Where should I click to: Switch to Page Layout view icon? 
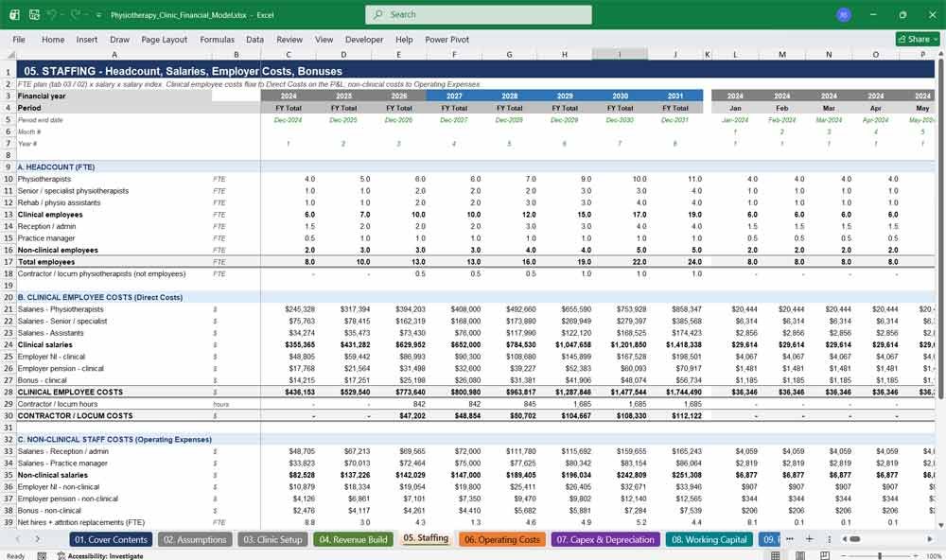click(800, 556)
